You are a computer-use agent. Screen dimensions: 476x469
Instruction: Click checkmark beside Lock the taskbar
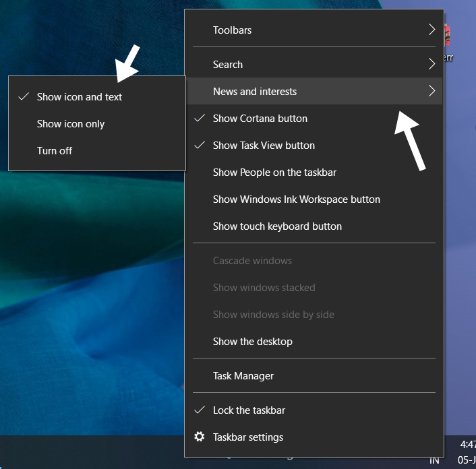200,410
